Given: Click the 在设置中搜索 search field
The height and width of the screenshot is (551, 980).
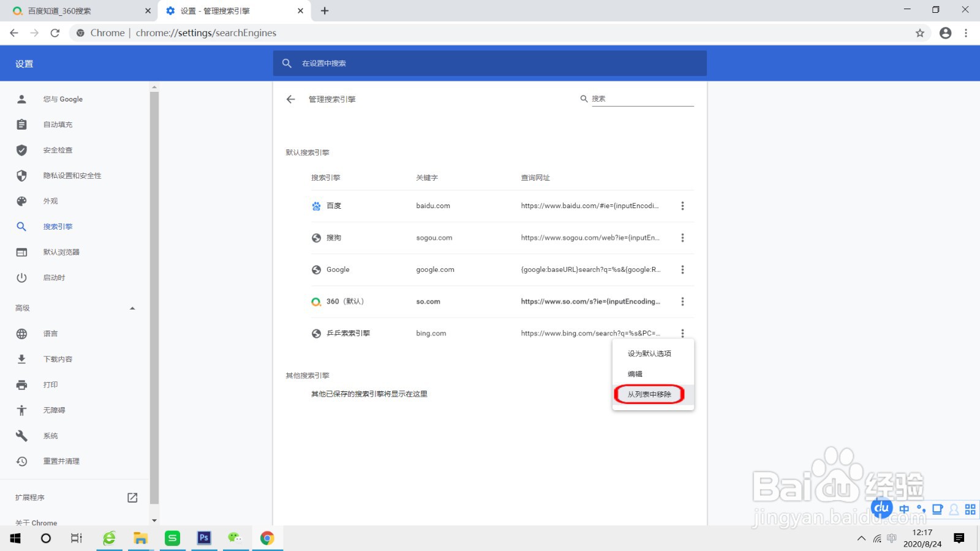Looking at the screenshot, I should click(x=429, y=63).
